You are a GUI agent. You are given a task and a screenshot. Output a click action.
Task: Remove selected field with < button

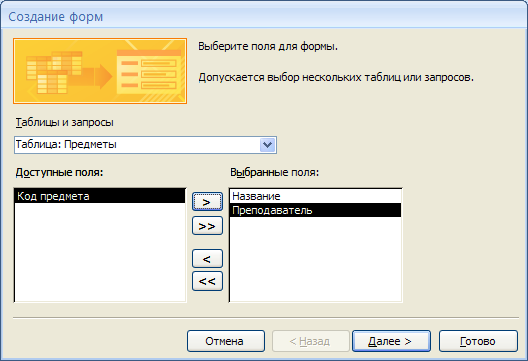pyautogui.click(x=207, y=259)
